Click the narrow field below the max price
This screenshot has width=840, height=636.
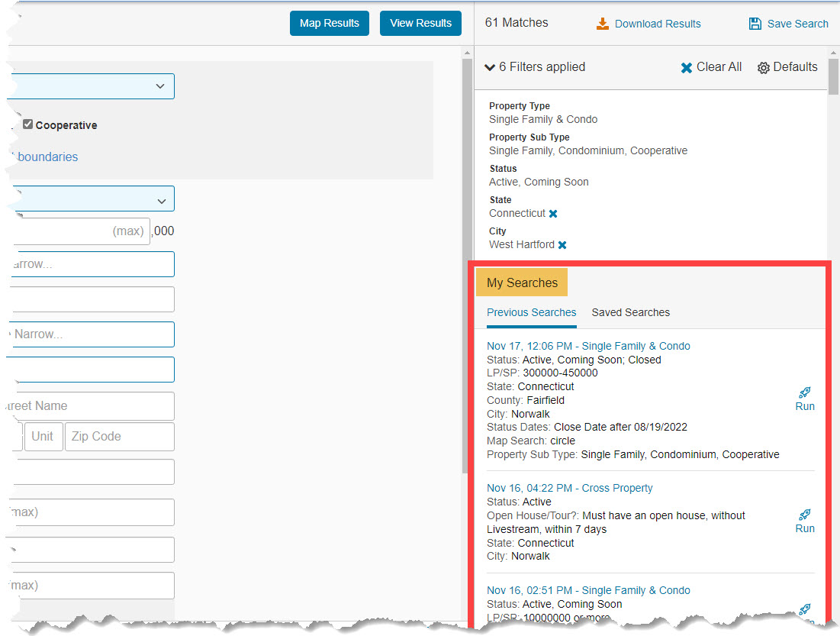[x=92, y=264]
